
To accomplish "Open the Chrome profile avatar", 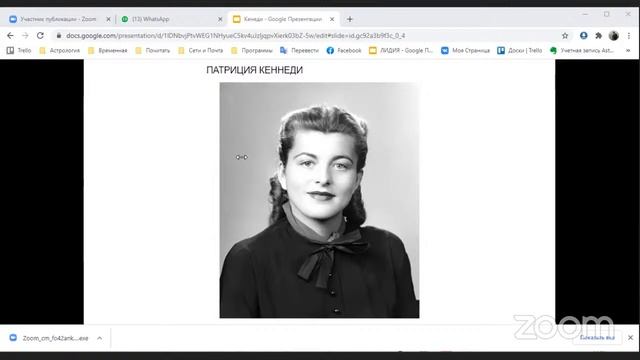I will [x=613, y=36].
